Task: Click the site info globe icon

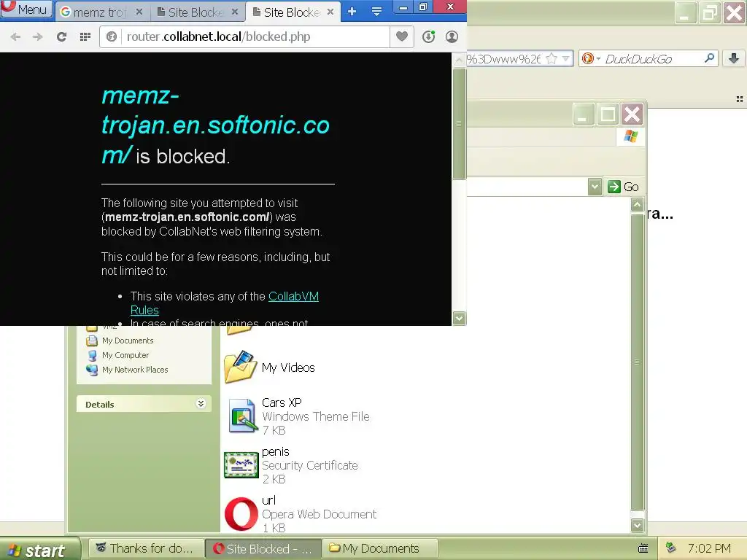Action: click(x=112, y=36)
